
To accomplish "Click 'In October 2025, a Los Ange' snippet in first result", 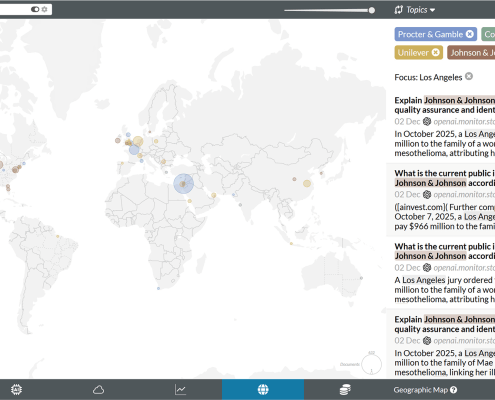I will click(445, 134).
